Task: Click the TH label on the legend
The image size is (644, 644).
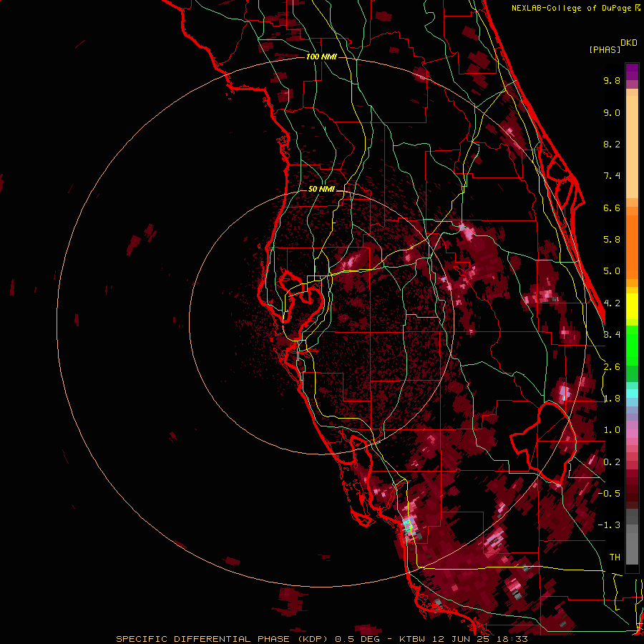Action: 615,557
